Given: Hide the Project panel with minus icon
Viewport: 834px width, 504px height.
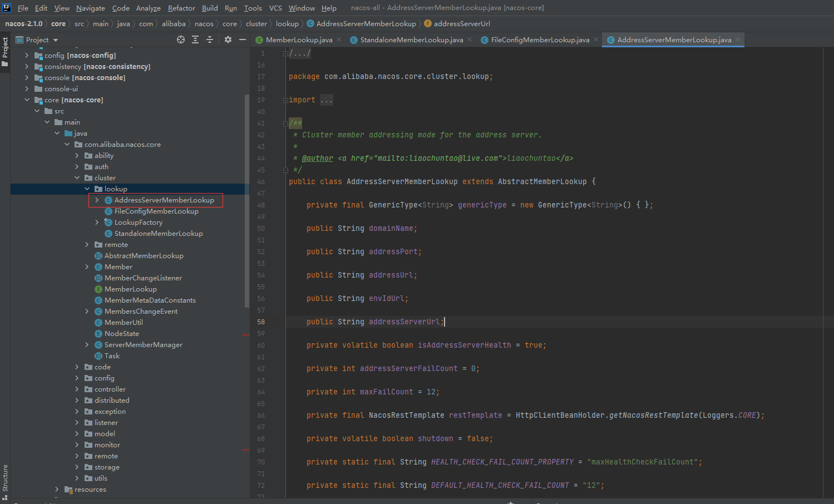Looking at the screenshot, I should [x=243, y=39].
